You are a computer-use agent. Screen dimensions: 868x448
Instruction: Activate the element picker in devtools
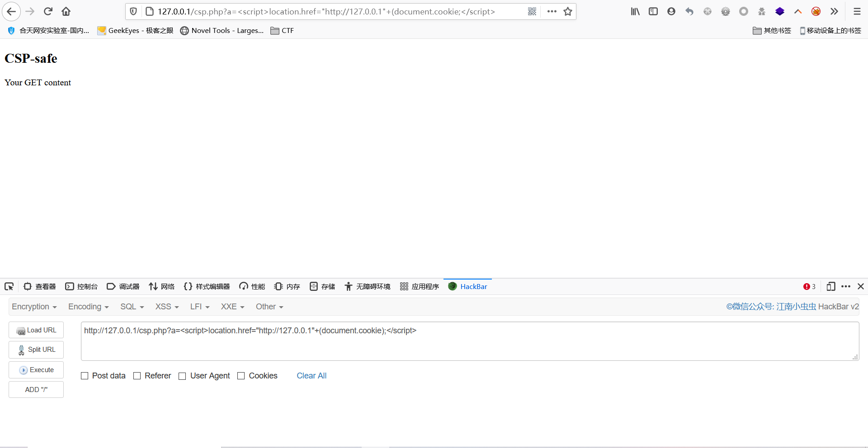(9, 286)
